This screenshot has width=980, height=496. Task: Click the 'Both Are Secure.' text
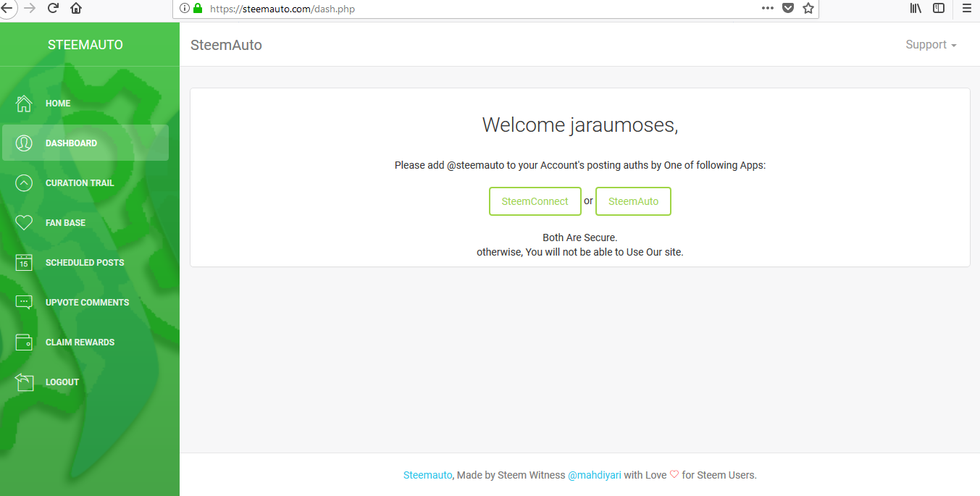click(580, 238)
